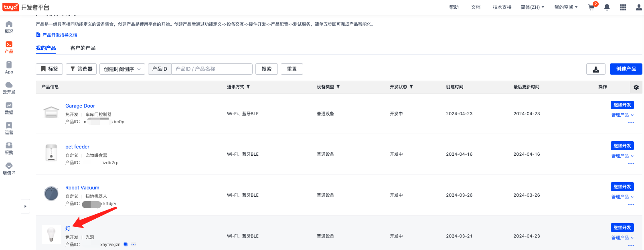The image size is (644, 250).
Task: Open the apps grid icon
Action: [623, 7]
